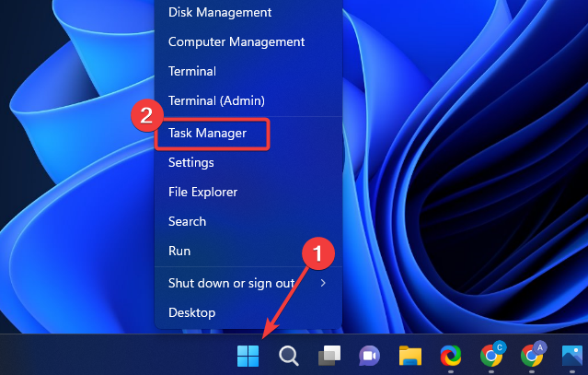Launch the multicolored swirl browser icon
The height and width of the screenshot is (375, 588).
(x=451, y=356)
